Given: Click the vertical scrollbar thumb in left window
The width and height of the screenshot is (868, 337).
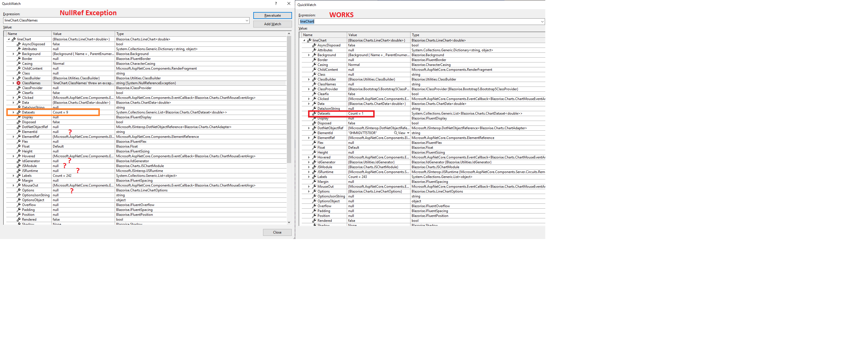Looking at the screenshot, I should tap(289, 100).
